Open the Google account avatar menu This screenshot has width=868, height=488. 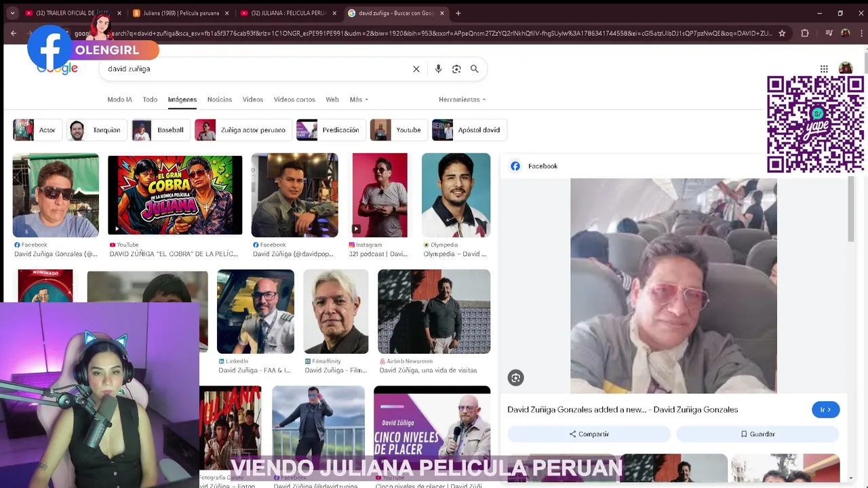[x=846, y=68]
